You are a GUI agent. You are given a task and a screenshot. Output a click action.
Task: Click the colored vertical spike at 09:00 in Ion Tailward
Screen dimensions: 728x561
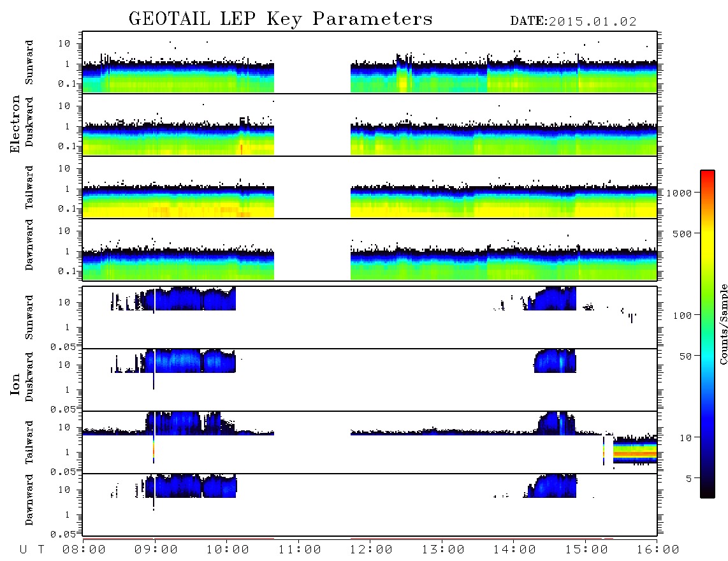(x=153, y=449)
